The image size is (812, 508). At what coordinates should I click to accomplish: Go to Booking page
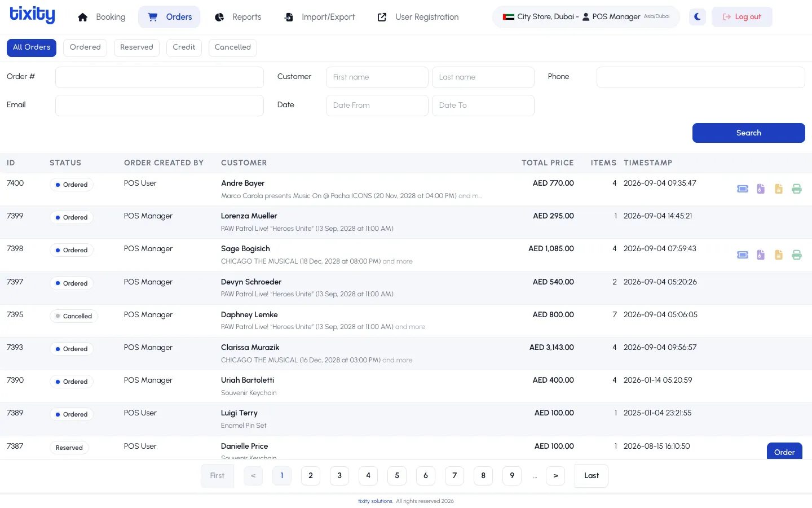coord(101,17)
